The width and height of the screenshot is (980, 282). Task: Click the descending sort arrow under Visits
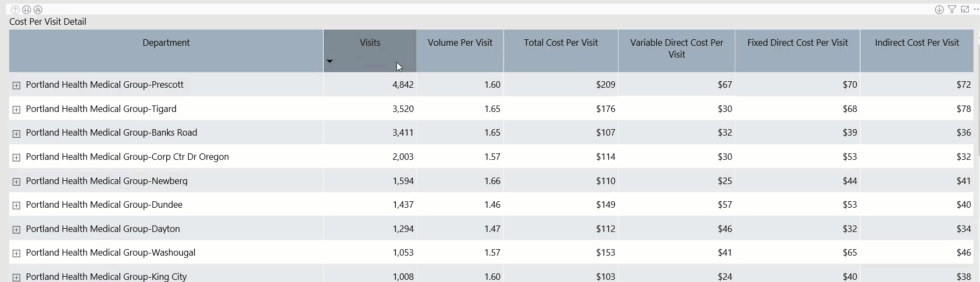coord(330,61)
